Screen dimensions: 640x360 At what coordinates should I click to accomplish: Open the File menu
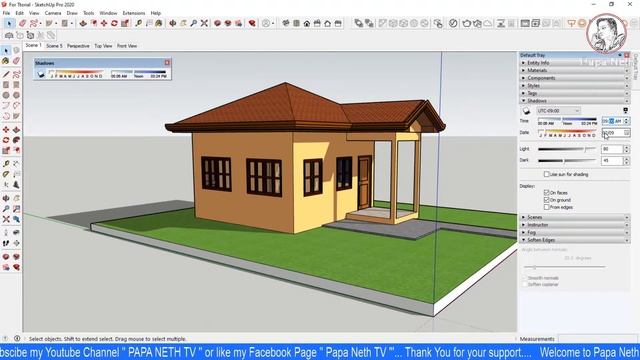(6, 13)
